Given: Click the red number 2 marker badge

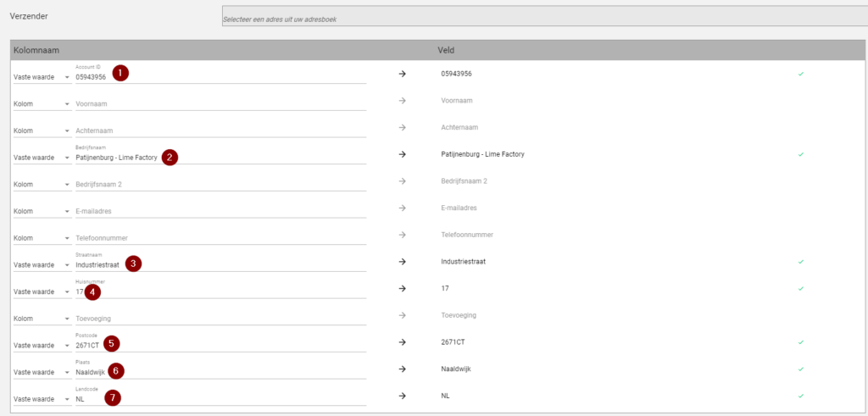Looking at the screenshot, I should [170, 157].
